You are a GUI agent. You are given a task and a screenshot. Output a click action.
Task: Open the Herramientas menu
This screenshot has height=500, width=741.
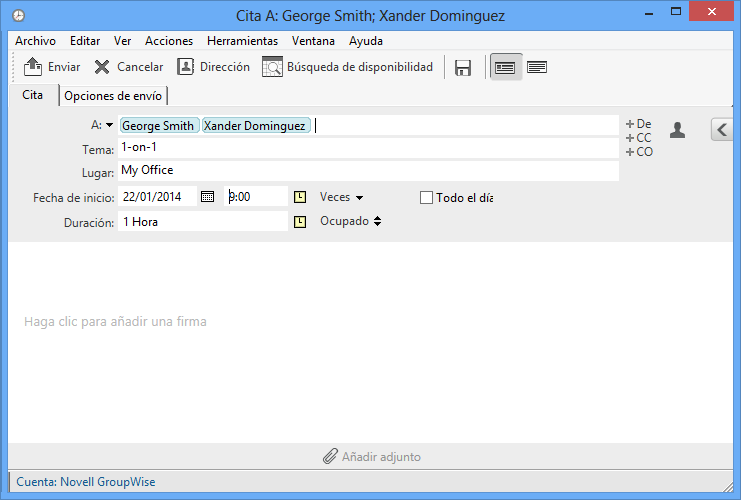(x=242, y=41)
